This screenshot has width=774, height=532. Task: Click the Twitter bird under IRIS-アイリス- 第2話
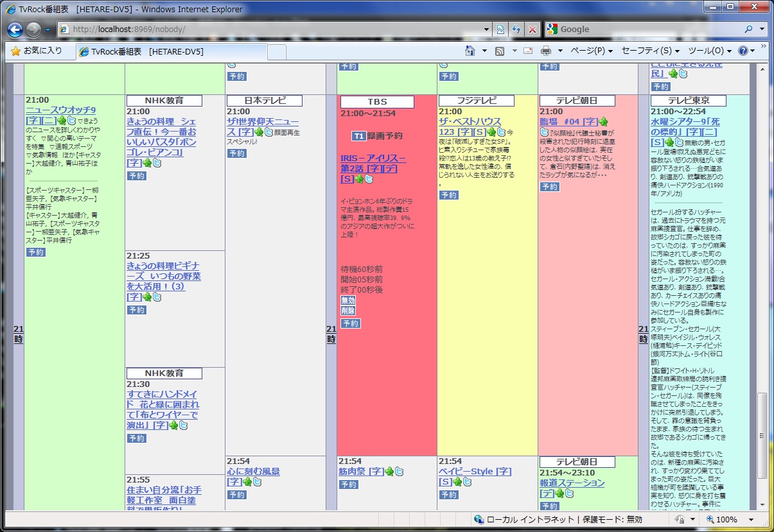pos(369,179)
